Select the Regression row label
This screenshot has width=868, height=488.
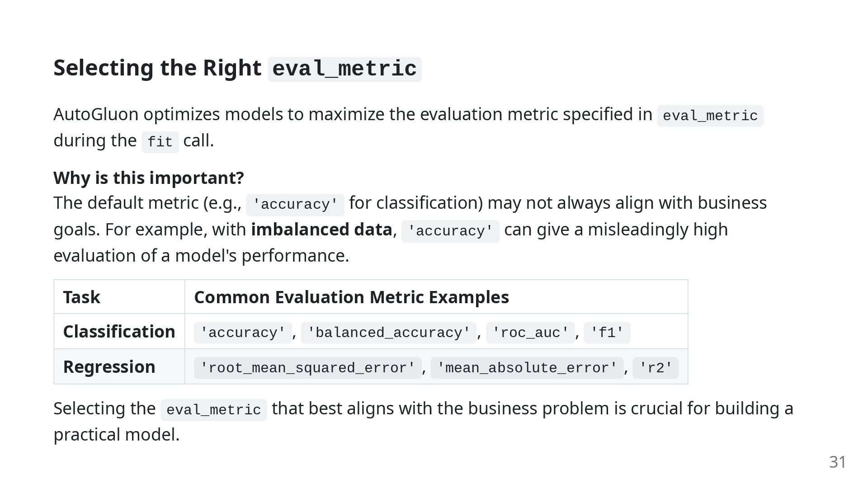[109, 367]
